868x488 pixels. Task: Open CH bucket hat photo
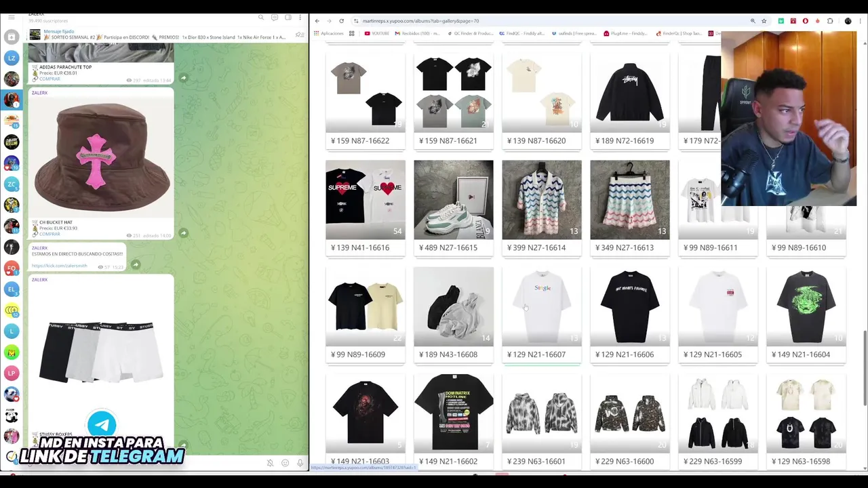(102, 157)
